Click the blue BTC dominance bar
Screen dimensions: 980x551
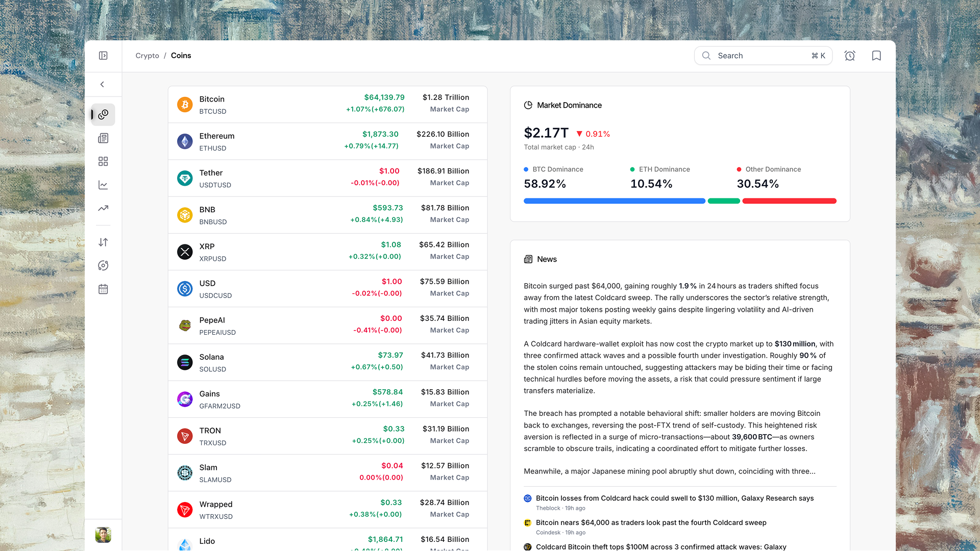615,201
